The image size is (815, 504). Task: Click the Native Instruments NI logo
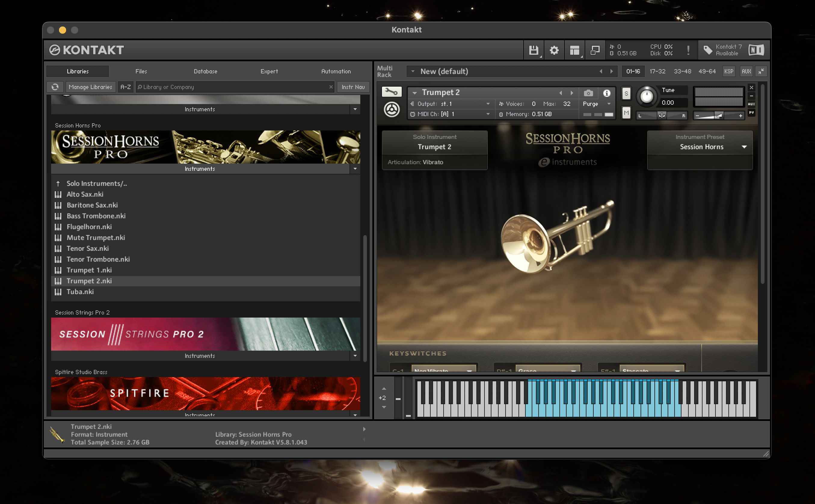tap(756, 50)
